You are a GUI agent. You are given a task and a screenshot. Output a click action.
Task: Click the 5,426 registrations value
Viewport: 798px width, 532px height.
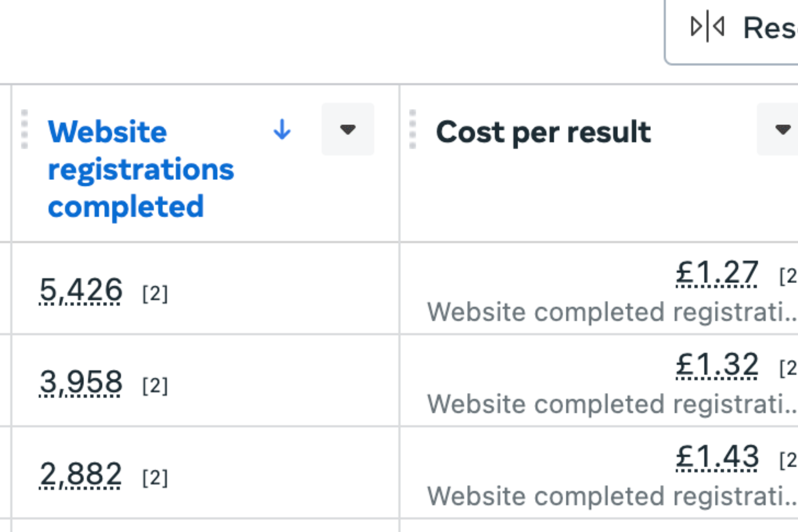click(81, 290)
